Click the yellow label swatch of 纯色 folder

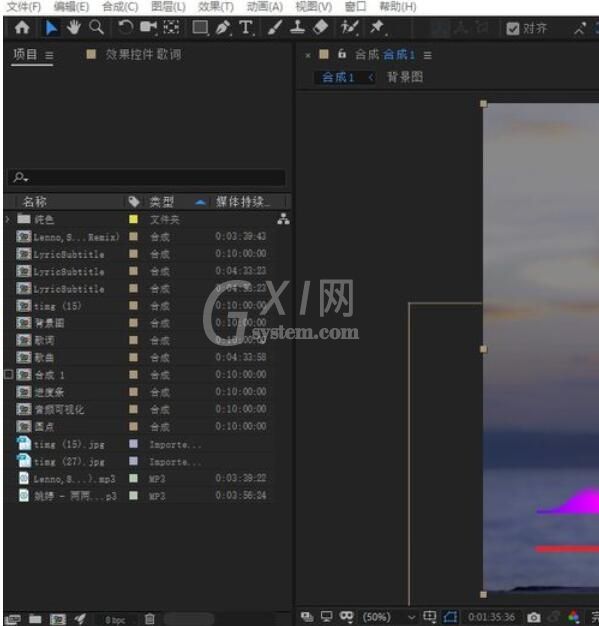[x=133, y=219]
